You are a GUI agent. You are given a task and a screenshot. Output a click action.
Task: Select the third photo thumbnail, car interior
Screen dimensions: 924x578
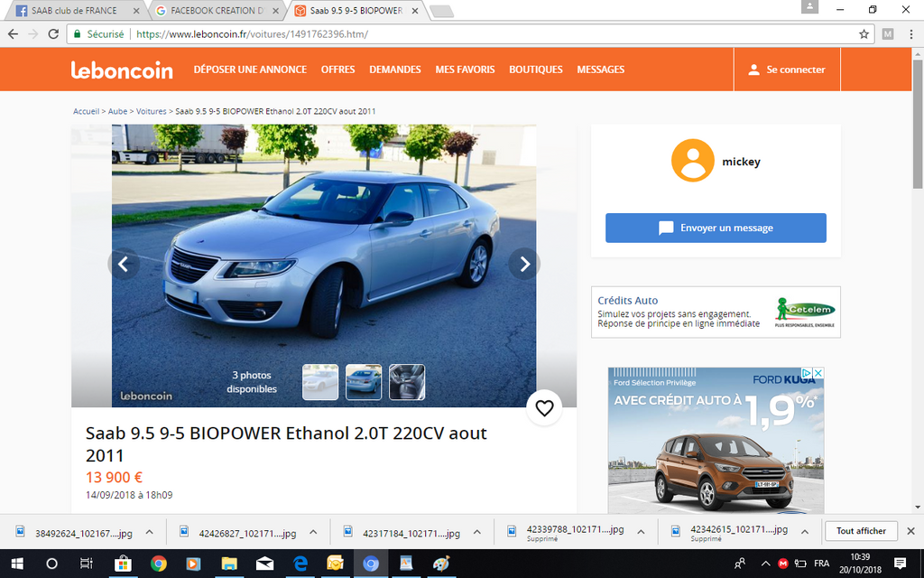pyautogui.click(x=407, y=382)
